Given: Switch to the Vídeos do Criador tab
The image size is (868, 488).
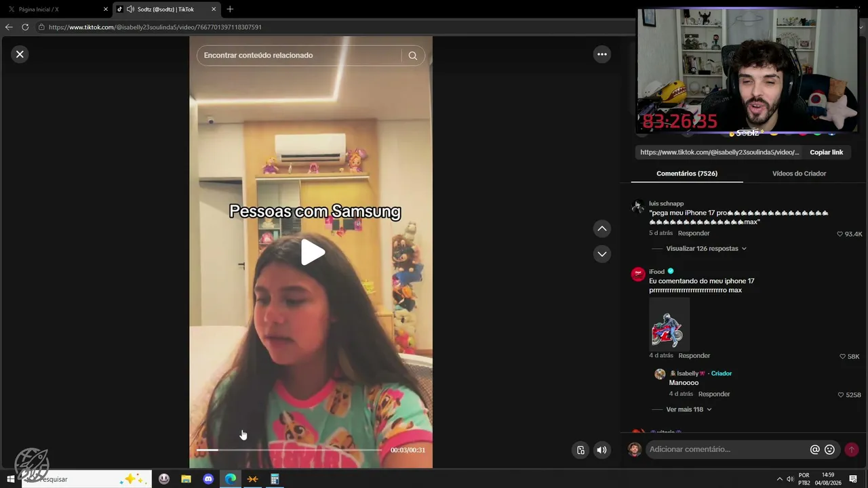Looking at the screenshot, I should coord(799,174).
